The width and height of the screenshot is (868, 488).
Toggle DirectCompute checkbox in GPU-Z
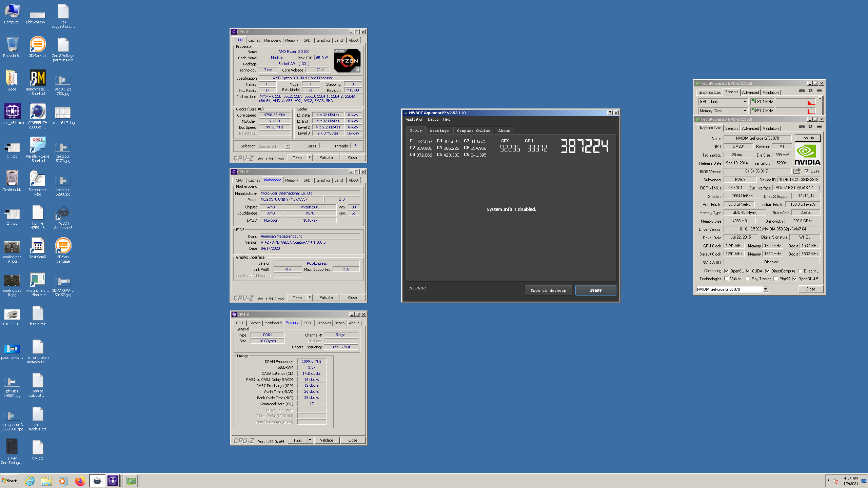(x=767, y=271)
